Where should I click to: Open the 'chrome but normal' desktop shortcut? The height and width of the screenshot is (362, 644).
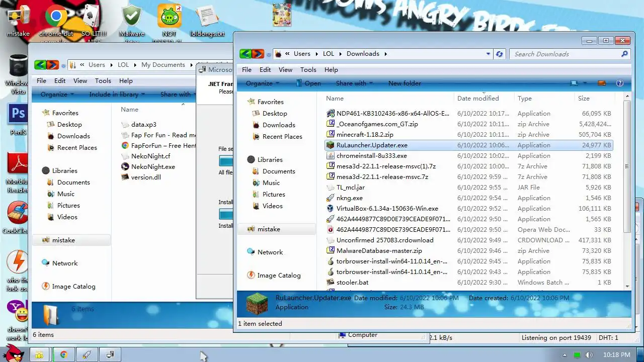point(56,22)
